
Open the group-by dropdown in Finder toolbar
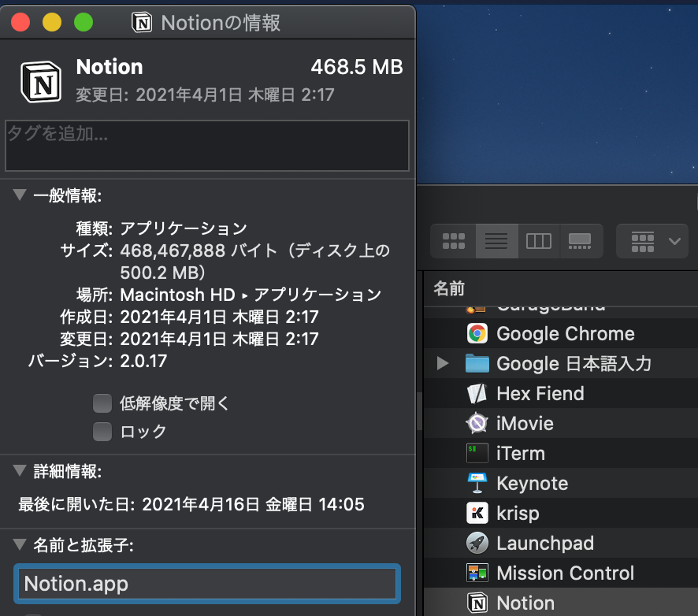pyautogui.click(x=652, y=241)
